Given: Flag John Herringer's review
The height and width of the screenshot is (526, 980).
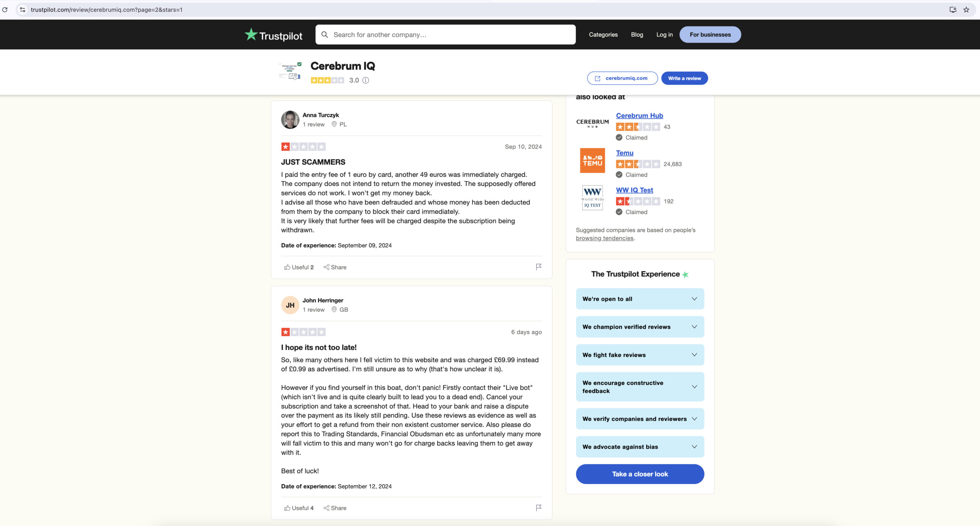Looking at the screenshot, I should point(538,508).
